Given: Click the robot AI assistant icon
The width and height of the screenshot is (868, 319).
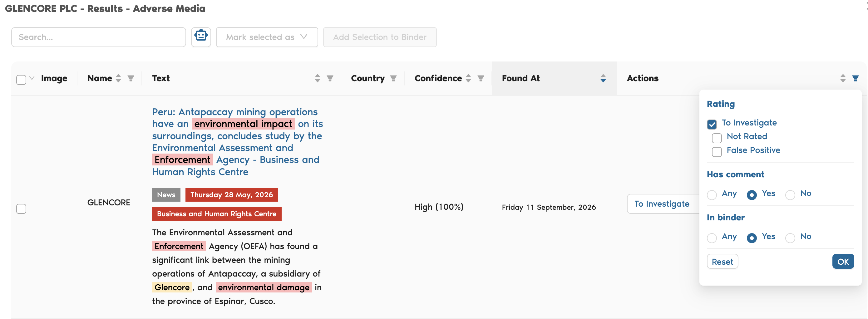Looking at the screenshot, I should 201,37.
